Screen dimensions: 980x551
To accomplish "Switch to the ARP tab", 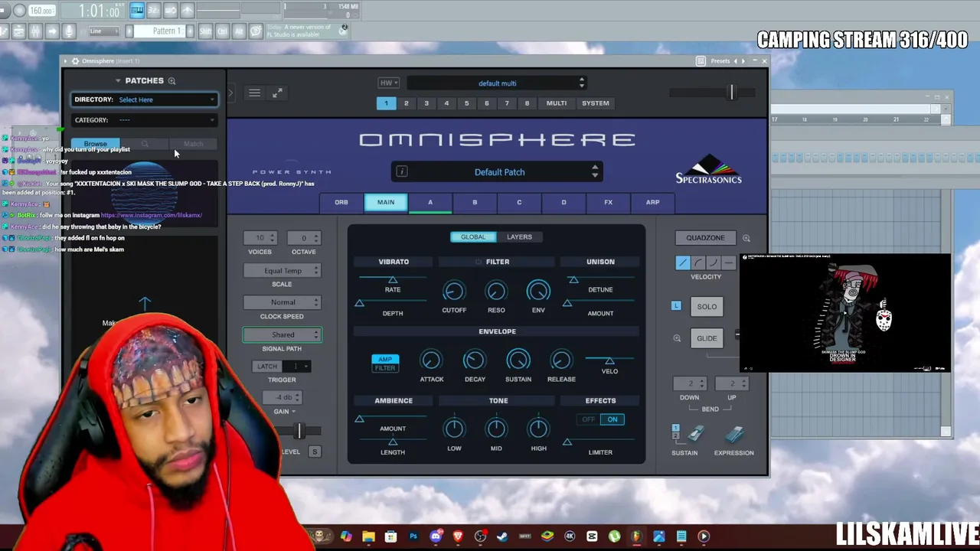I will tap(652, 202).
